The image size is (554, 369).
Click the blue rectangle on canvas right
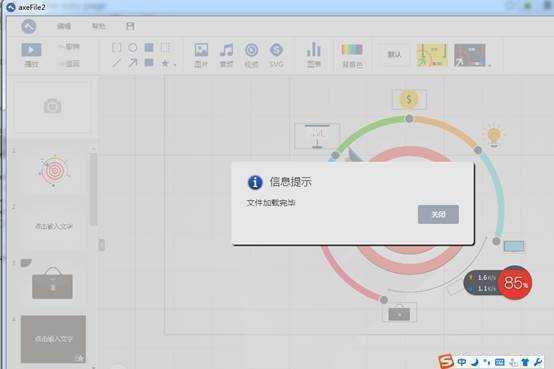coord(514,246)
